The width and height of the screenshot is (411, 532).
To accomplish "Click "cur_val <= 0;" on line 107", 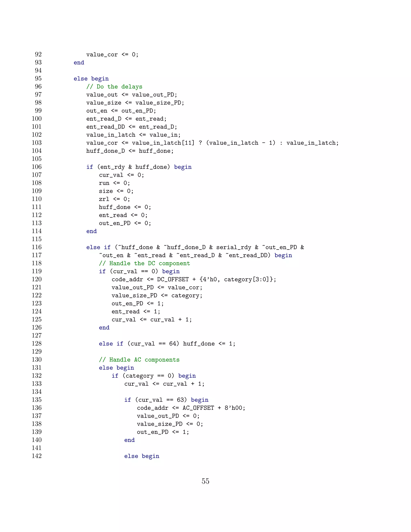I will [121, 175].
